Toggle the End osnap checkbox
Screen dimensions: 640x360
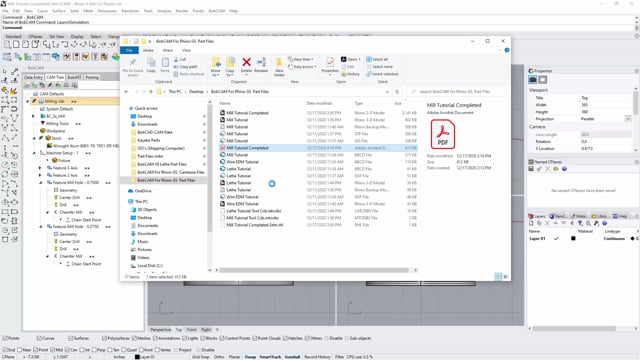pyautogui.click(x=5, y=350)
